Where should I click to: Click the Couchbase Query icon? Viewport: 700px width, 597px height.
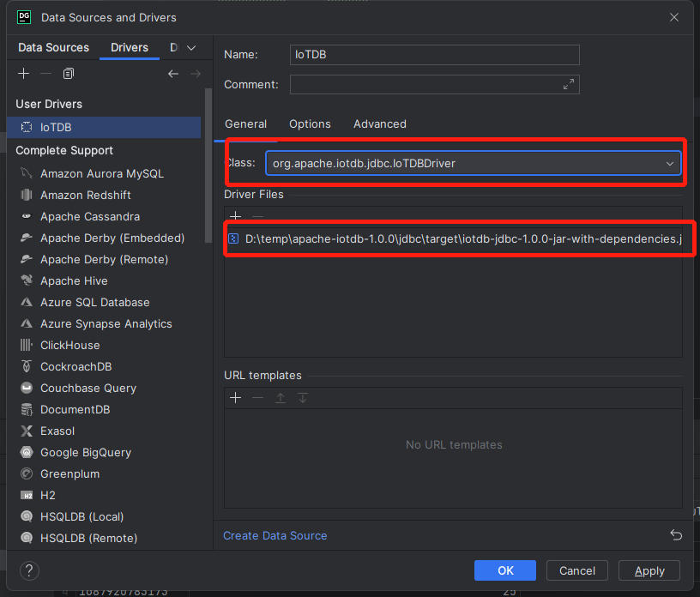27,388
